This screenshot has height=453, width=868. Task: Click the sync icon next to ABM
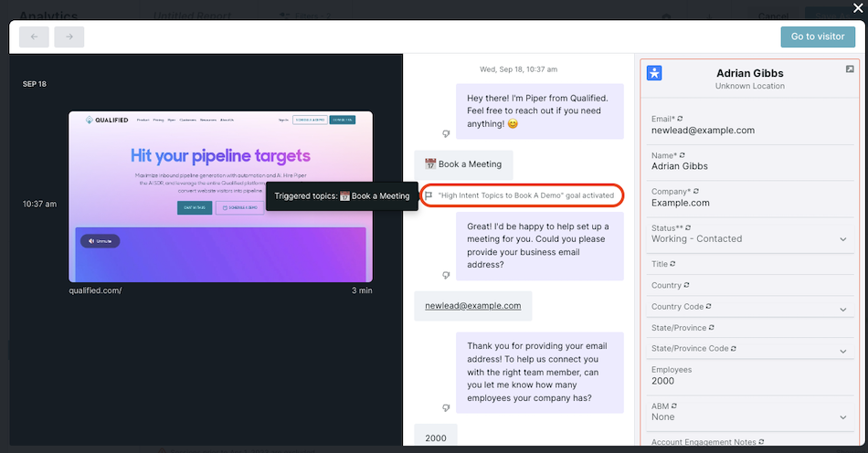(674, 406)
